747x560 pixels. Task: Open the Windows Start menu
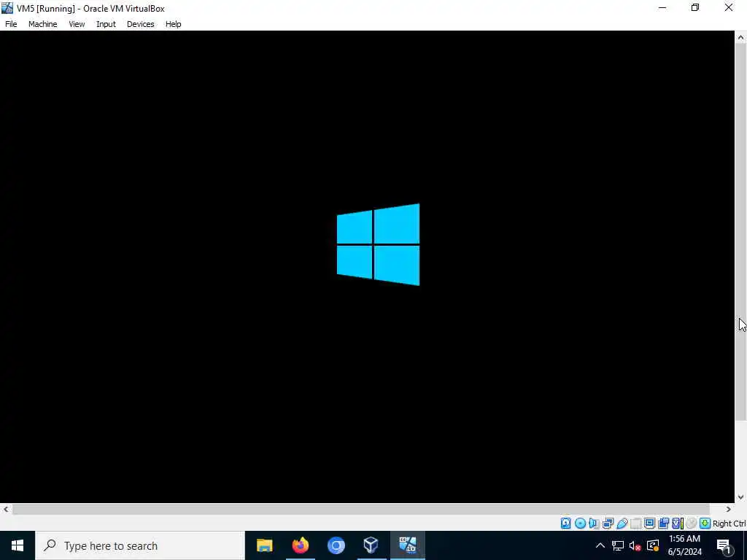tap(18, 545)
